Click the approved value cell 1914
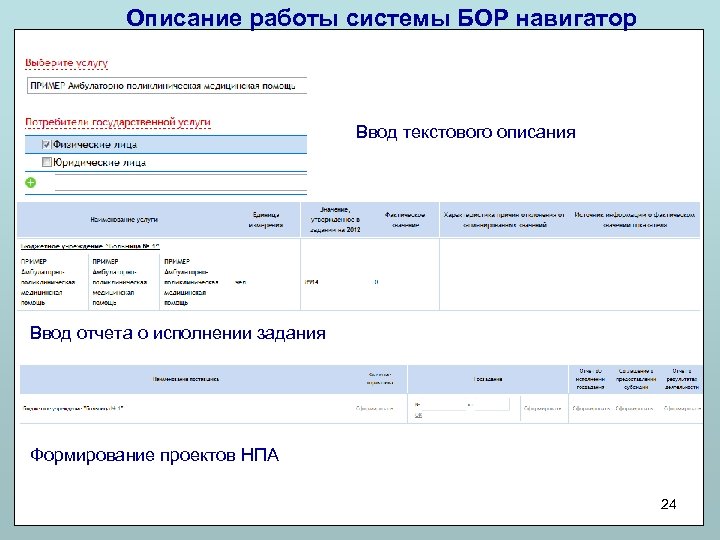Viewport: 720px width, 540px height. [x=311, y=282]
